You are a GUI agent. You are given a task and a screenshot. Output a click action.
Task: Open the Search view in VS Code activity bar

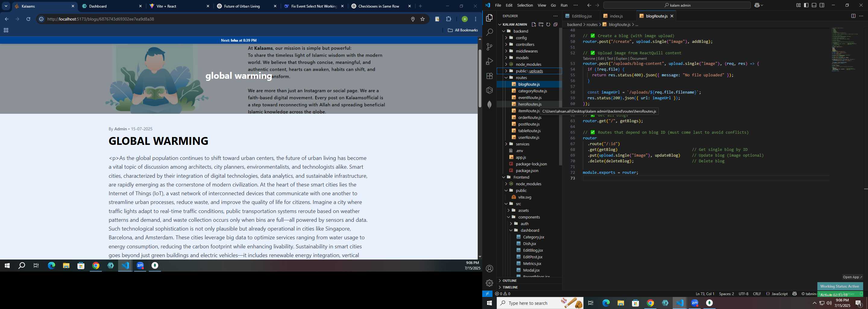[489, 32]
